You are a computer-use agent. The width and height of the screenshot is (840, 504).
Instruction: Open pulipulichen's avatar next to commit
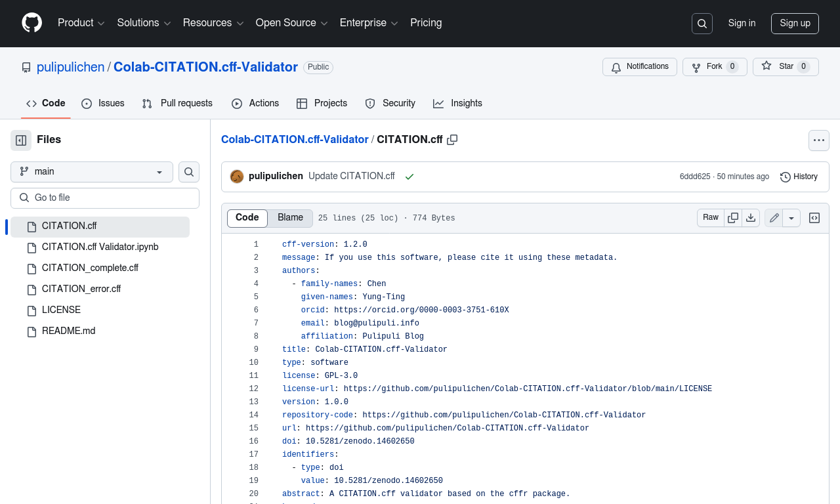click(x=237, y=177)
